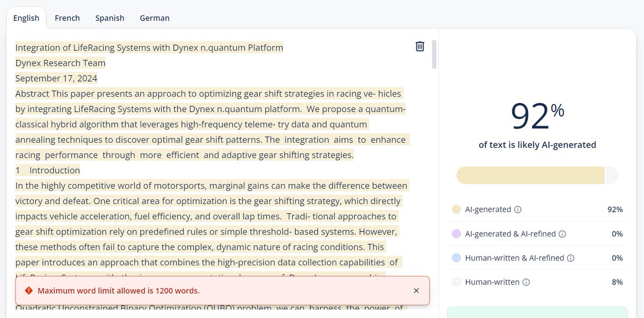The image size is (644, 318).
Task: Click the AI-generated 92% value
Action: click(615, 209)
